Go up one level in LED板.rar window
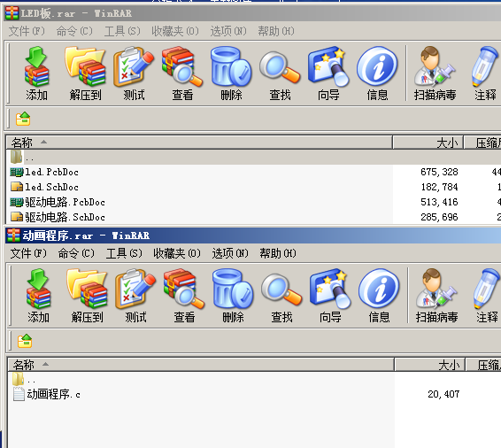Image resolution: width=501 pixels, height=448 pixels. (x=23, y=119)
